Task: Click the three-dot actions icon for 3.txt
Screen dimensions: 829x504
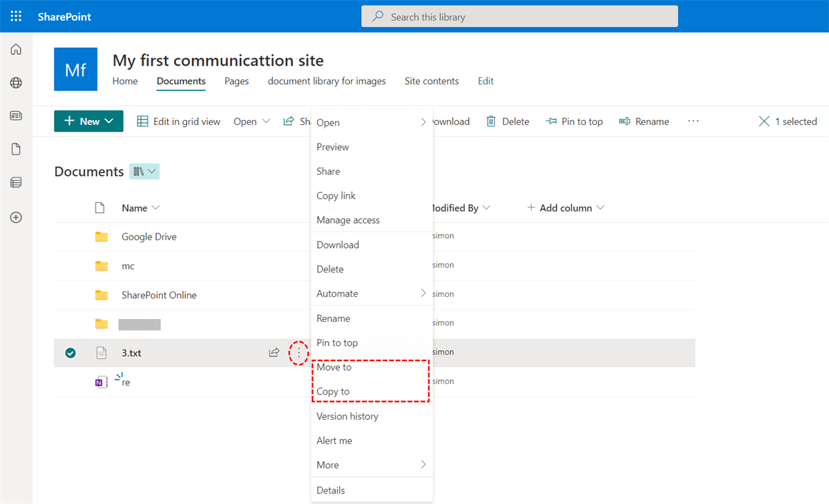Action: (x=298, y=353)
